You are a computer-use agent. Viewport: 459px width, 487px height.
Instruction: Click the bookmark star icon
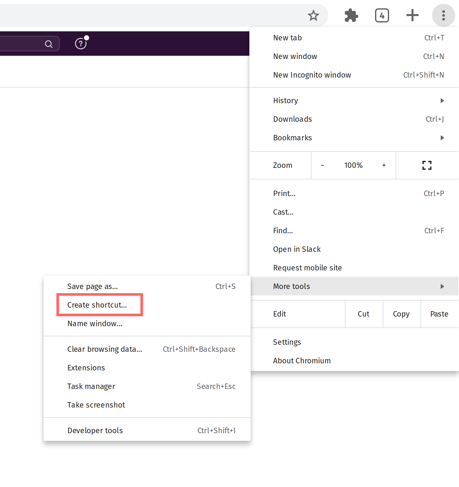(313, 15)
